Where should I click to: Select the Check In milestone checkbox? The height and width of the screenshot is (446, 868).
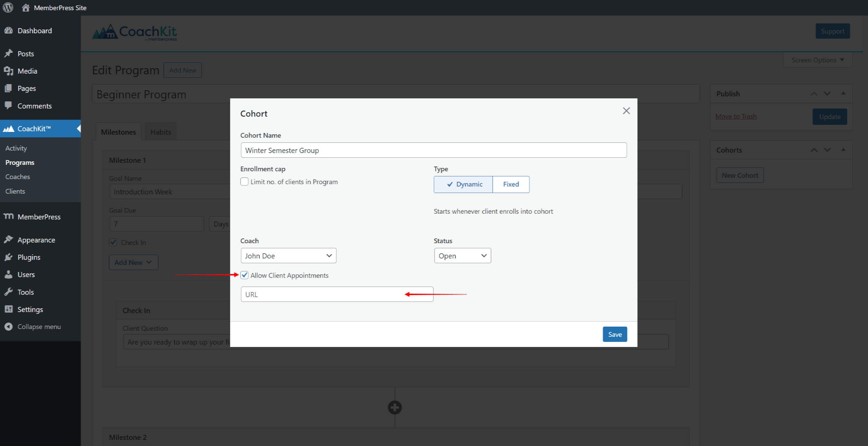[113, 242]
